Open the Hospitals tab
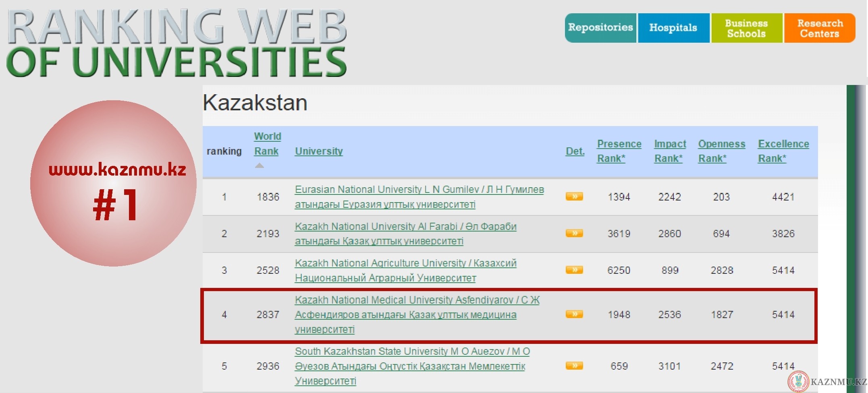The image size is (868, 393). coord(673,28)
